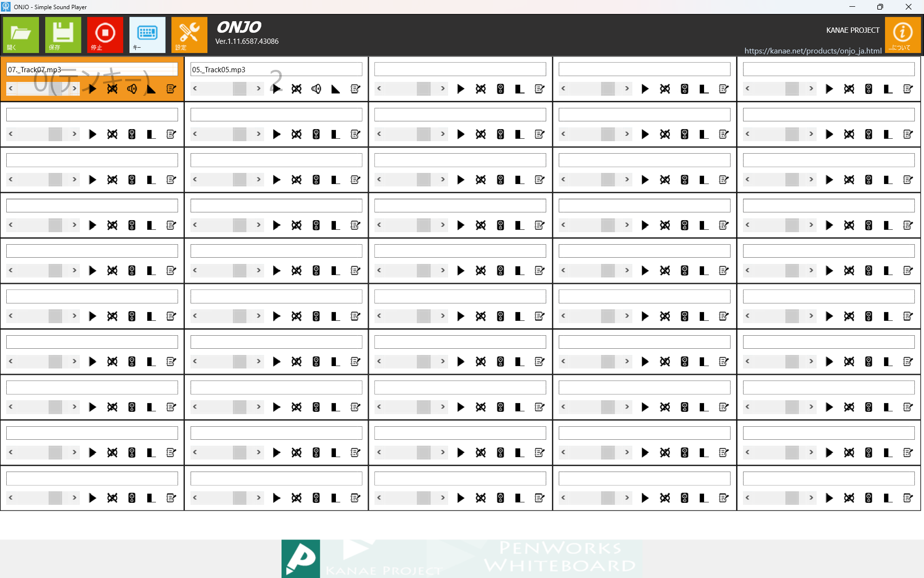
Task: Click the 05._Track05.mp3 volume slider thumb
Action: 239,89
